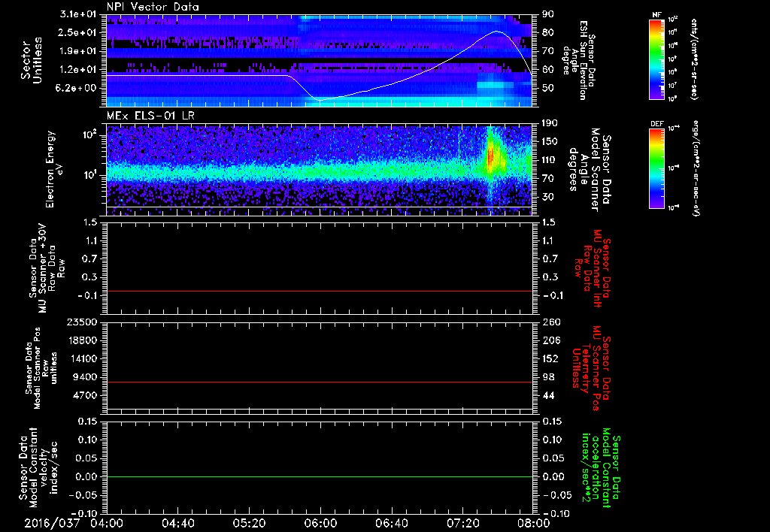This screenshot has width=770, height=532.
Task: Click the "05:20" time axis label
Action: click(249, 523)
